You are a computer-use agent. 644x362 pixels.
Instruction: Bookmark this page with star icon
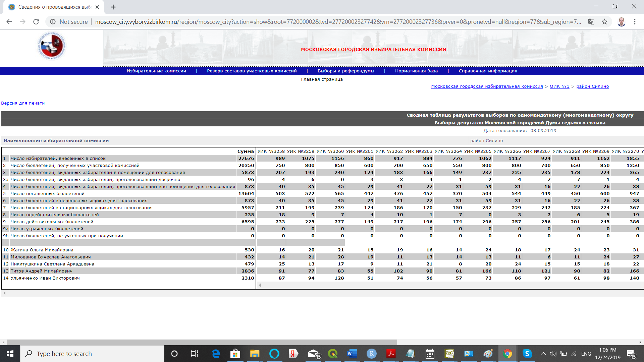tap(604, 22)
